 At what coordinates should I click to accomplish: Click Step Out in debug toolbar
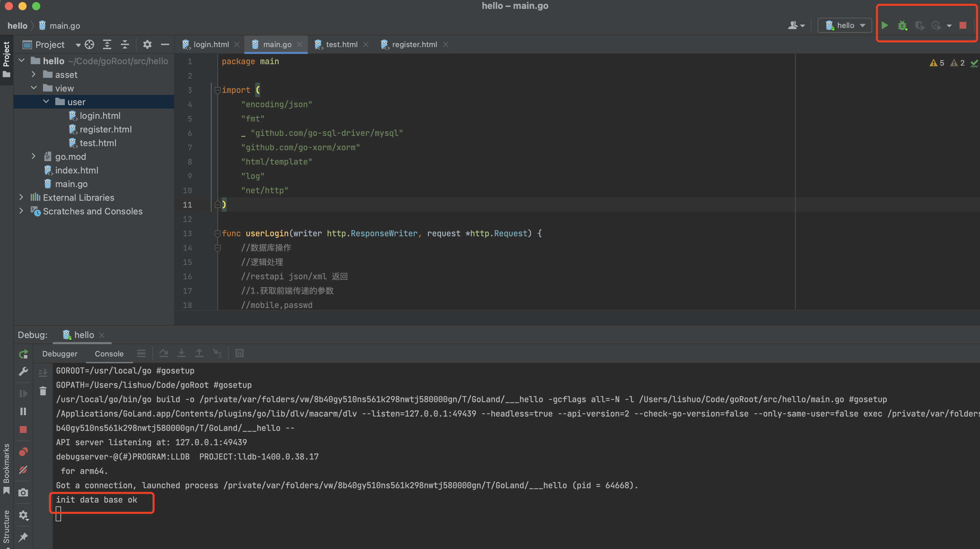[199, 354]
